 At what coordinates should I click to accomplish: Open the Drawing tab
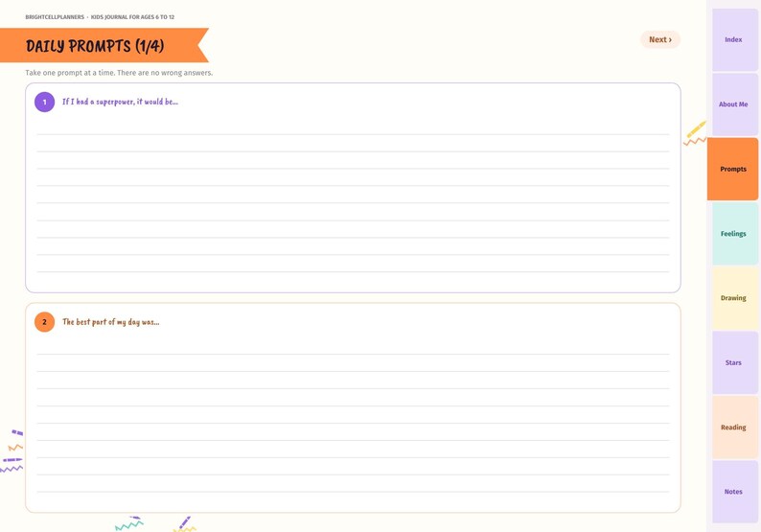[735, 298]
